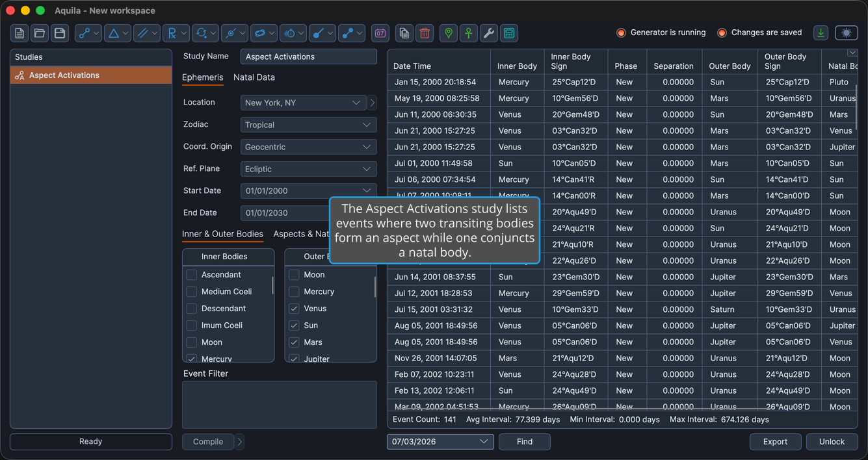The image size is (868, 460).
Task: Sort by the Separation column header
Action: pyautogui.click(x=674, y=62)
